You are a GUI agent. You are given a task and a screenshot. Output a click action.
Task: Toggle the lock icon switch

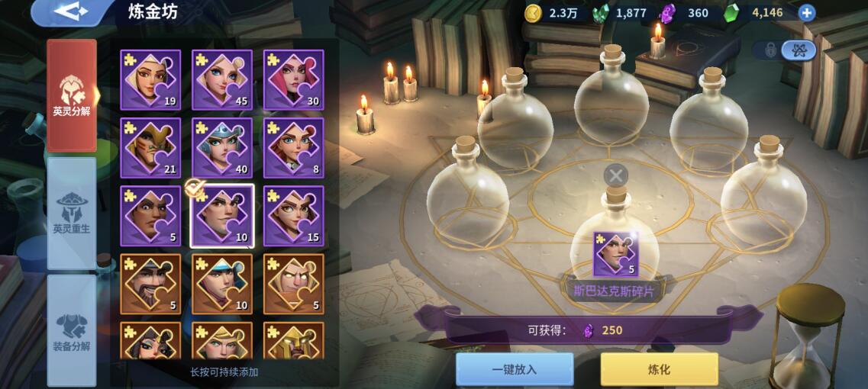tap(770, 50)
